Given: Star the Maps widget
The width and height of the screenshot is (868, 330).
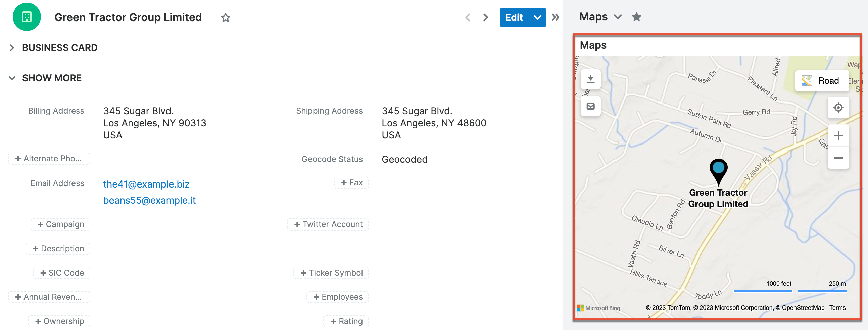Looking at the screenshot, I should (x=636, y=16).
